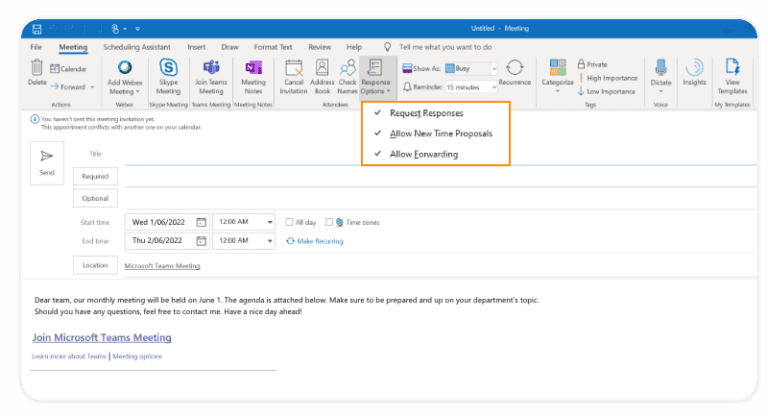Click into the Title field
Screen dimensions: 768x416
[440, 154]
